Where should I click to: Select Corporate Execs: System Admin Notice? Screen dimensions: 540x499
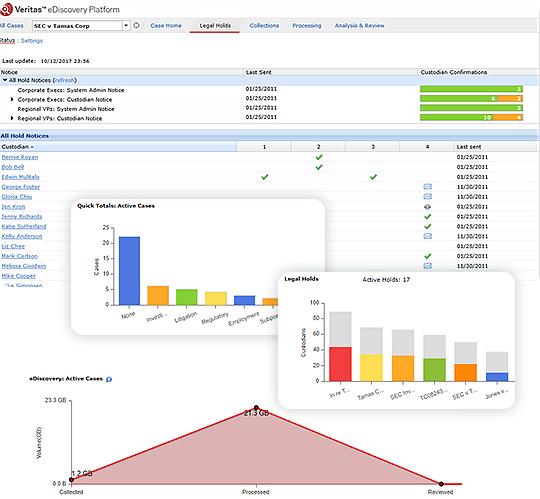tap(71, 90)
